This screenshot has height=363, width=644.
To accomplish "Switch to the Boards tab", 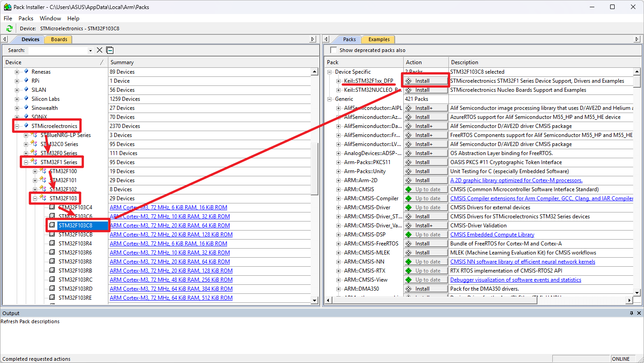I will point(59,39).
